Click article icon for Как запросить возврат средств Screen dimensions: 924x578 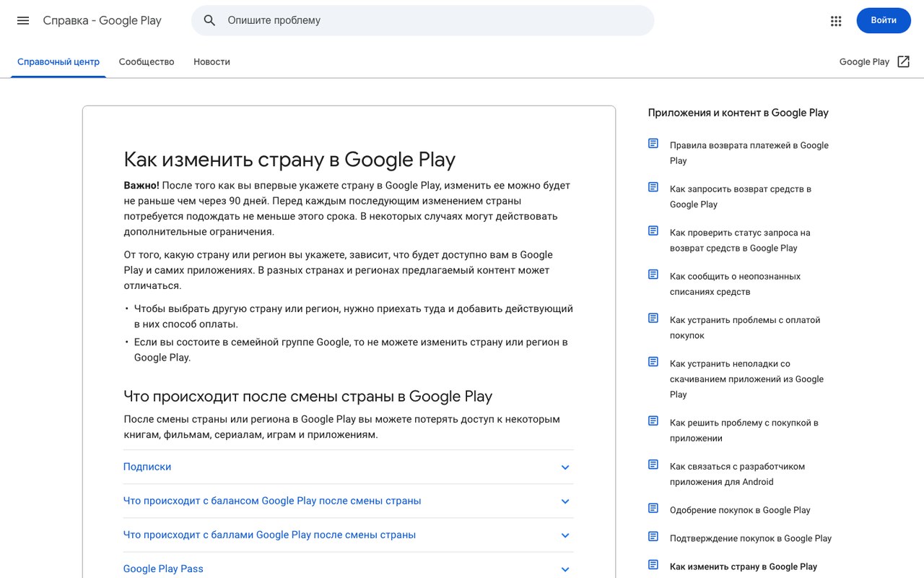[x=653, y=187]
